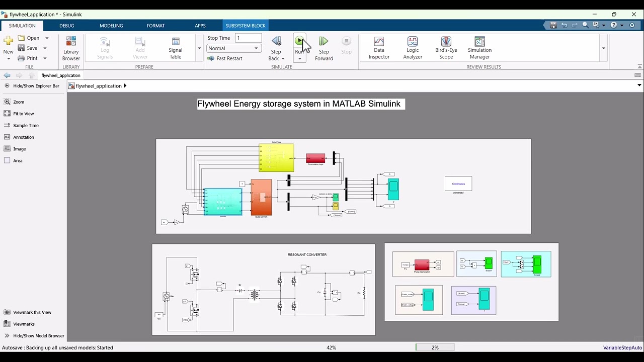Switch to the Subsystem Block tab
644x362 pixels.
coord(246,26)
